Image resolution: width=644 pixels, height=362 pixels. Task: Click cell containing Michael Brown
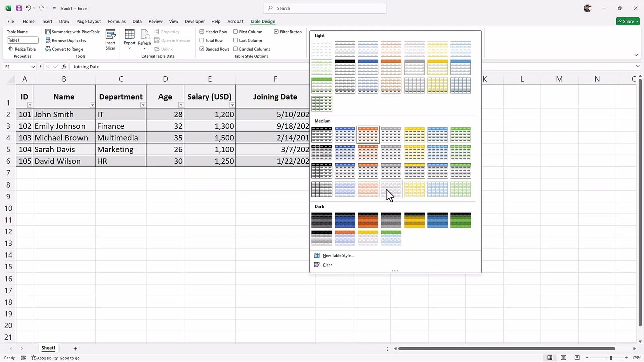click(64, 138)
